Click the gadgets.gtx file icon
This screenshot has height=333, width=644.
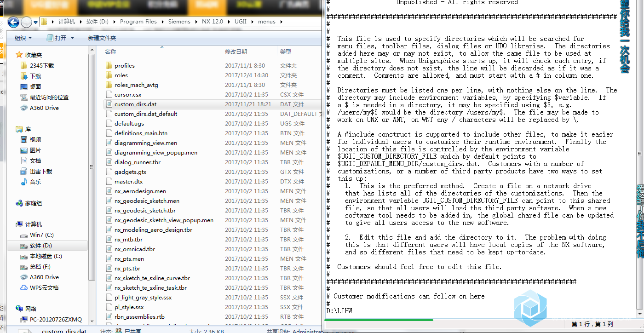click(109, 172)
